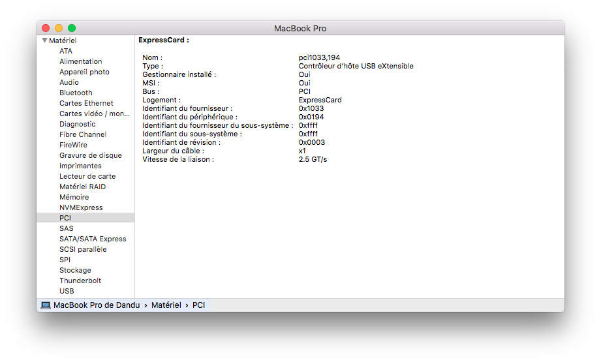
Task: Click the MacBook Pro window title
Action: click(300, 28)
